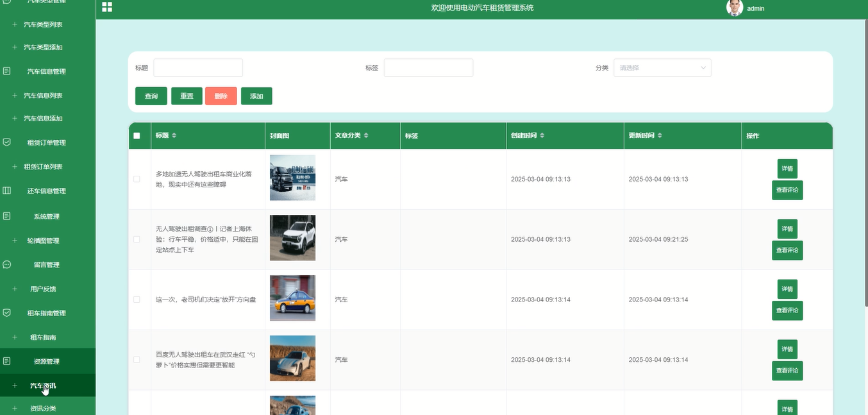This screenshot has width=868, height=415.
Task: Open 租赁订单列表 in the sidebar
Action: click(43, 167)
